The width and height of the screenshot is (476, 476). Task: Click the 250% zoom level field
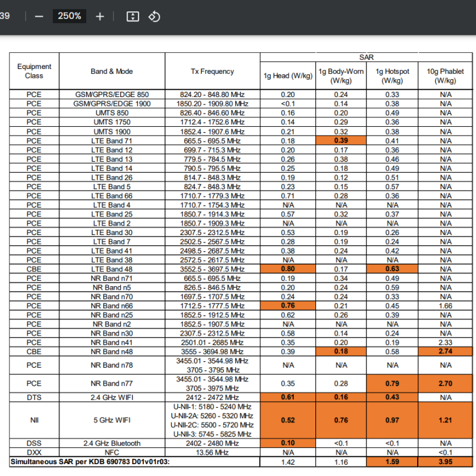pyautogui.click(x=70, y=16)
